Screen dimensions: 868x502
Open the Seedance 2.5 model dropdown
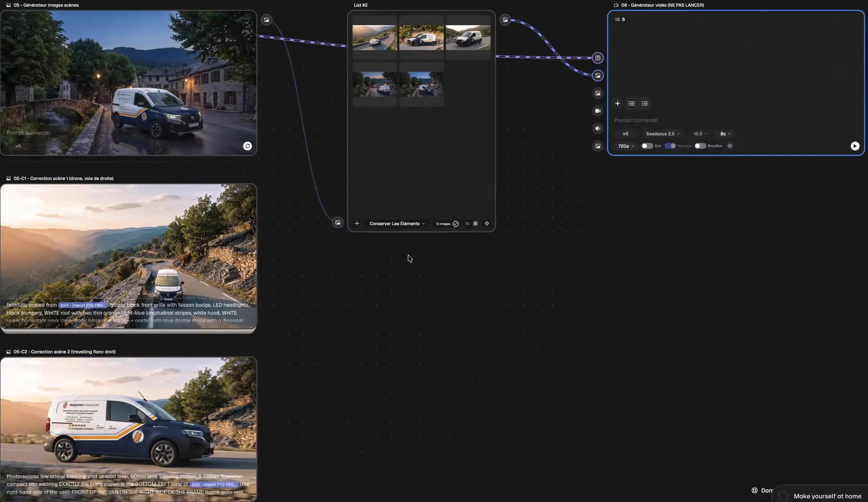[x=663, y=134]
